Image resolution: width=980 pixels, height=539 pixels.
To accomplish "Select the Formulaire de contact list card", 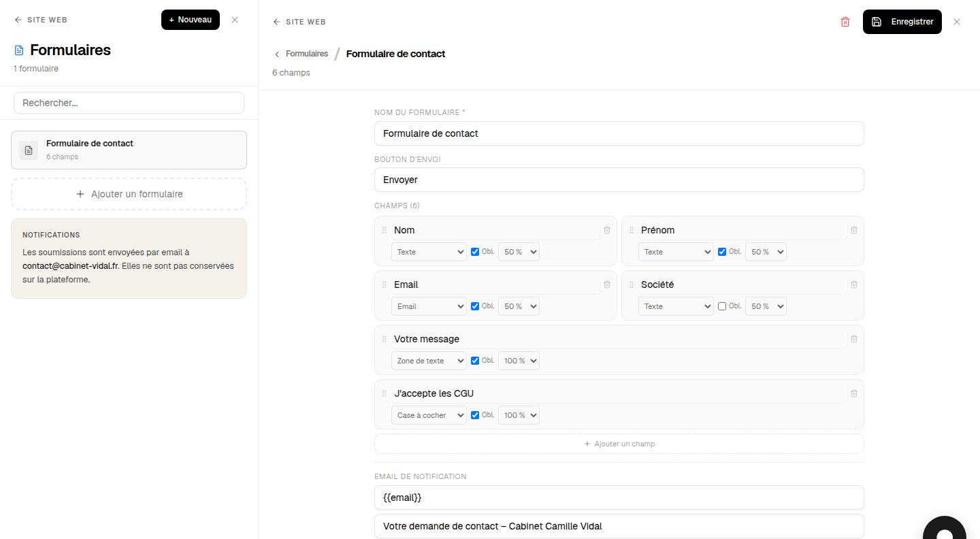I will (x=129, y=150).
